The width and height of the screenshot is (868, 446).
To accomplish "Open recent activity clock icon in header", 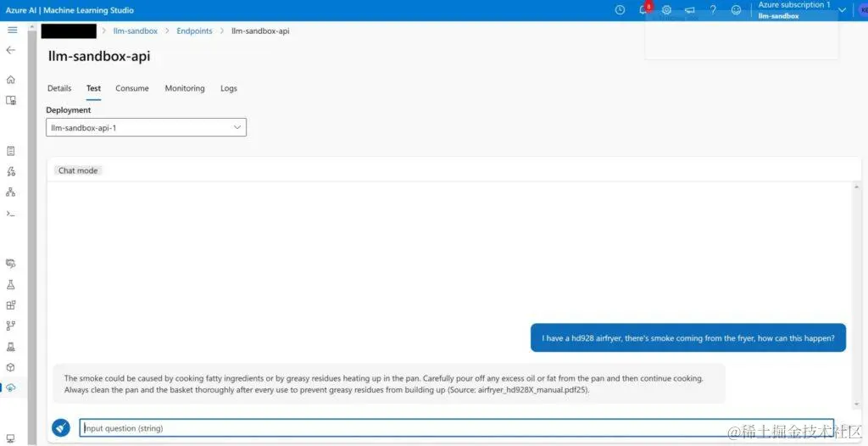I will (620, 10).
